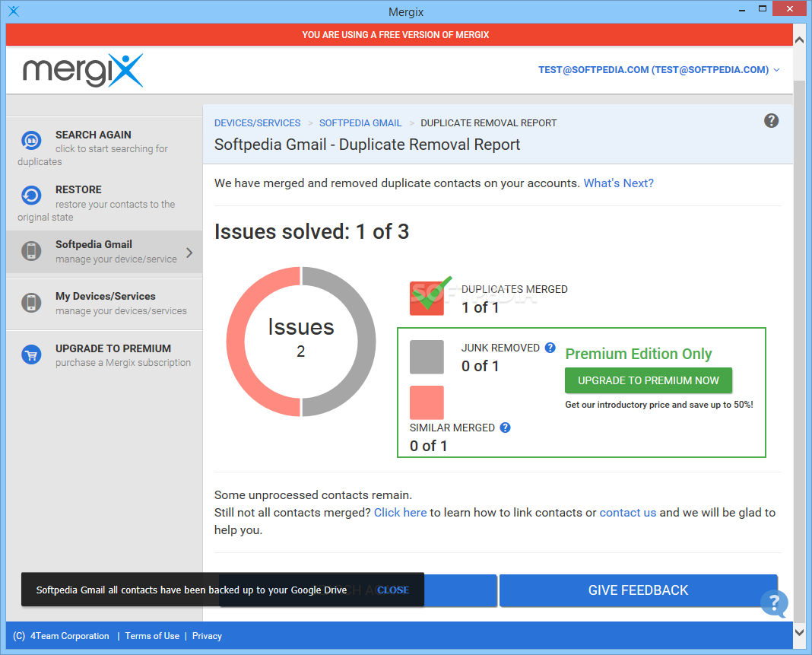Viewport: 812px width, 655px height.
Task: Click the Give Feedback button
Action: pyautogui.click(x=638, y=590)
